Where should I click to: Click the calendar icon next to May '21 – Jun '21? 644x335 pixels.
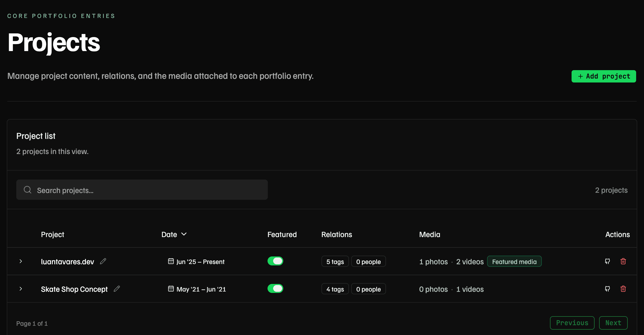pos(171,289)
